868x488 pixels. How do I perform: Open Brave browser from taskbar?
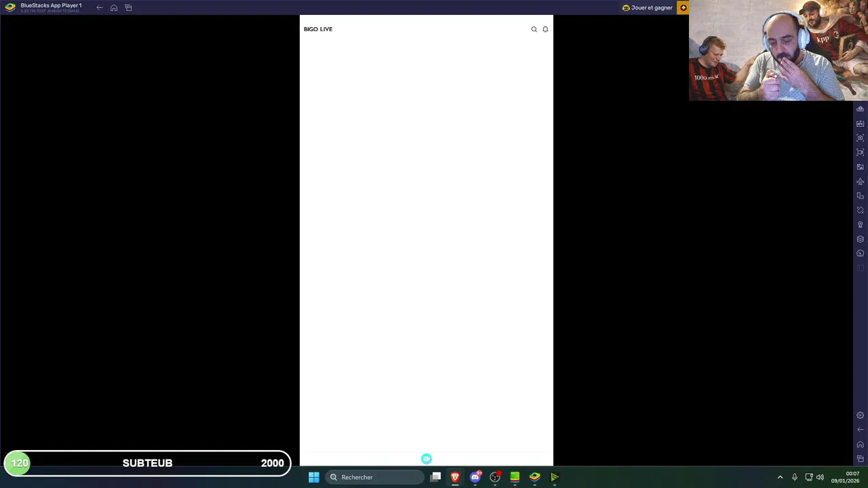click(x=455, y=477)
